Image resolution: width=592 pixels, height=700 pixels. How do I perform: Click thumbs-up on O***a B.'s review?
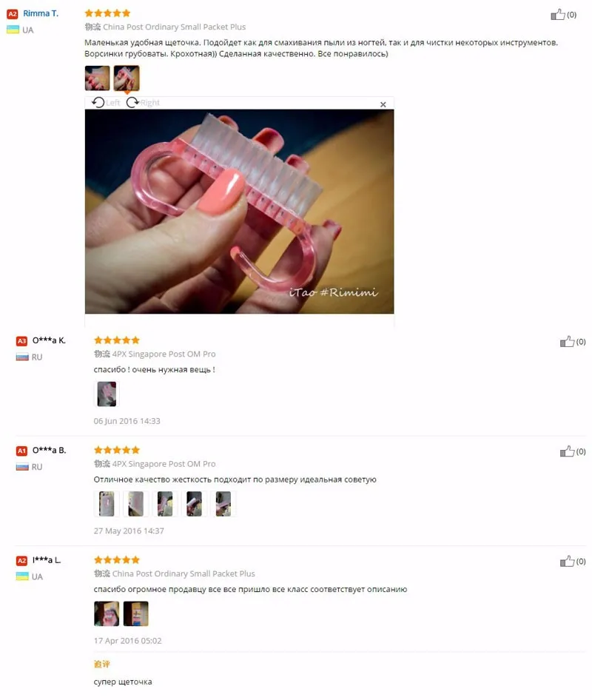(567, 451)
